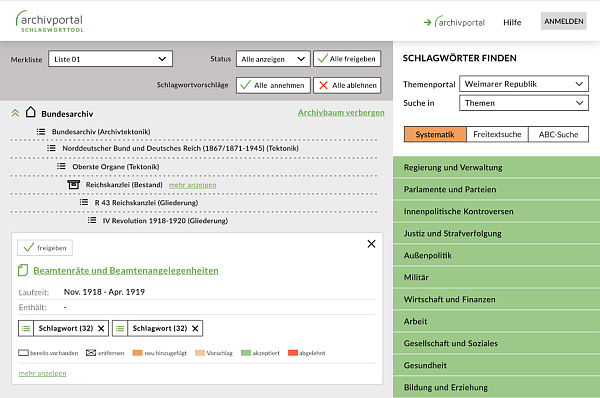Switch to the Freitextsuche tab
Screen dimensions: 600x398
click(497, 134)
